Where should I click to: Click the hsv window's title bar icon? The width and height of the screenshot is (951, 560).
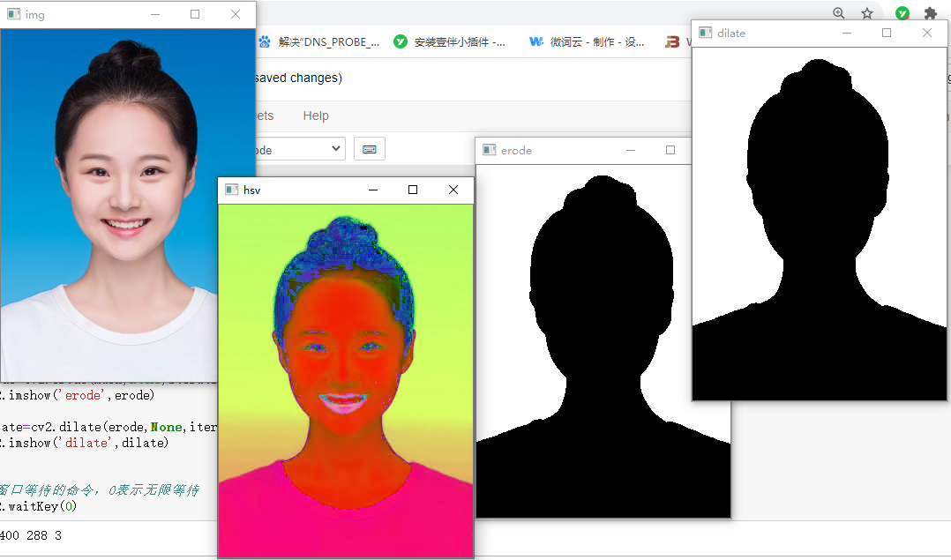231,190
